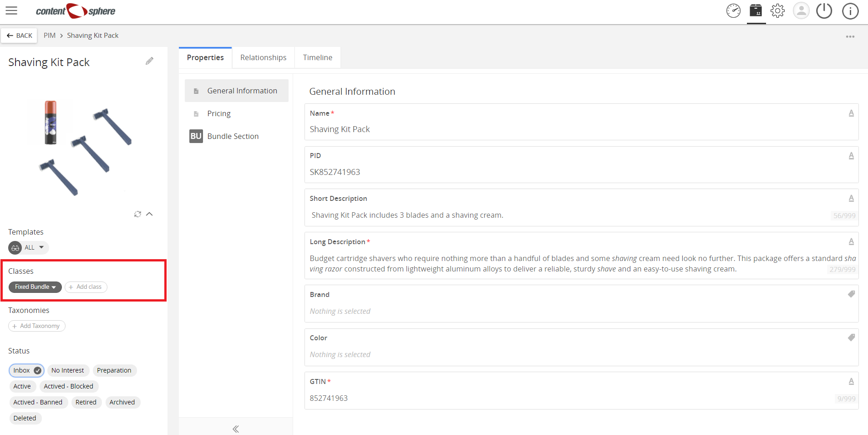The height and width of the screenshot is (435, 868).
Task: Set status to Actived - Blocked
Action: coord(68,386)
